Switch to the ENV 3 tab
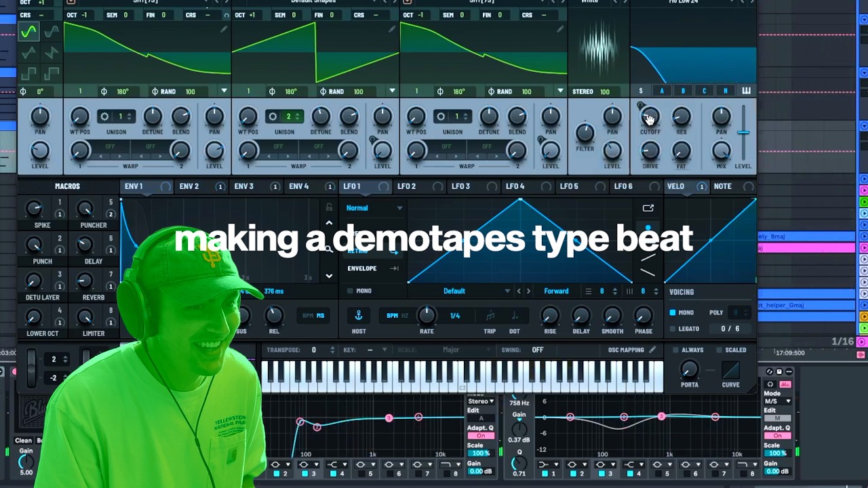This screenshot has width=868, height=488. pyautogui.click(x=255, y=186)
